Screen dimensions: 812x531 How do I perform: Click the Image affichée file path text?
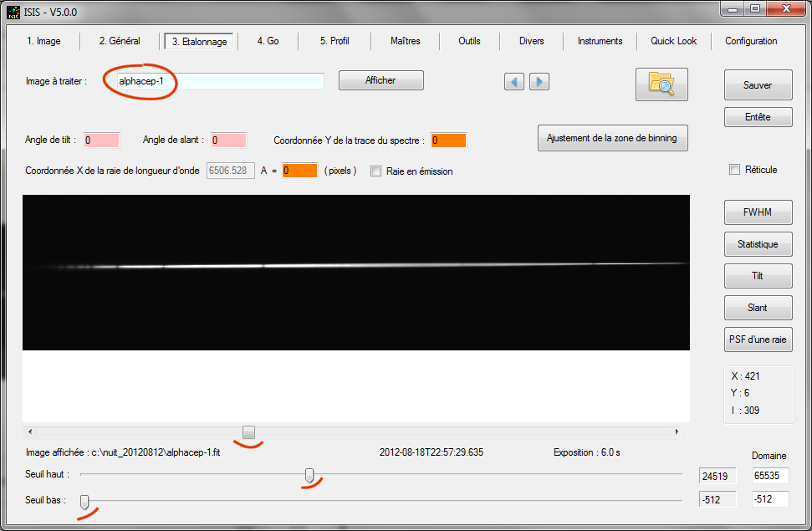(123, 452)
